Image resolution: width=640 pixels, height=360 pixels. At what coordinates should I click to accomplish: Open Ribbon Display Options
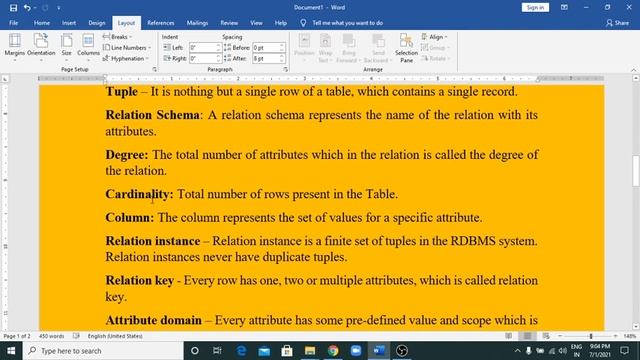(x=564, y=7)
